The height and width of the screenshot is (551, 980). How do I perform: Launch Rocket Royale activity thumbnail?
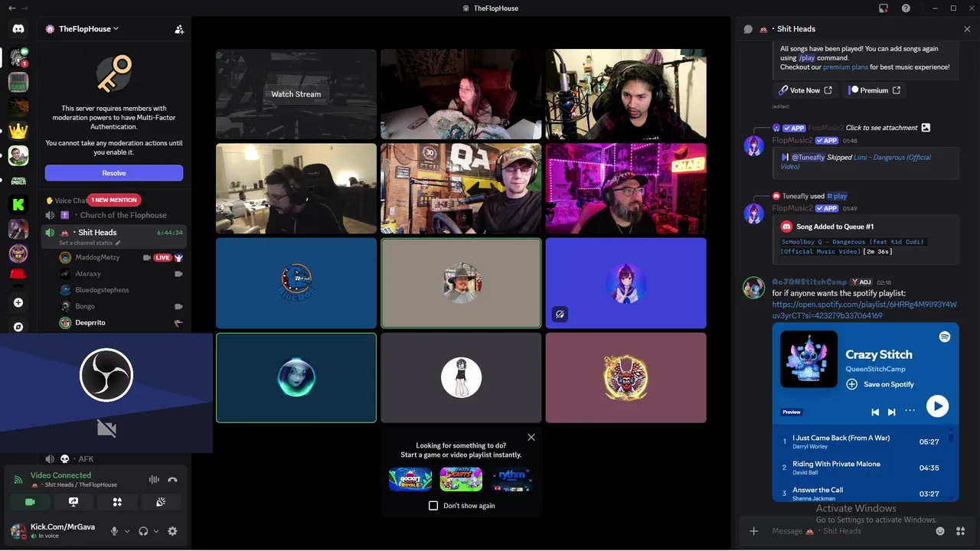[410, 479]
